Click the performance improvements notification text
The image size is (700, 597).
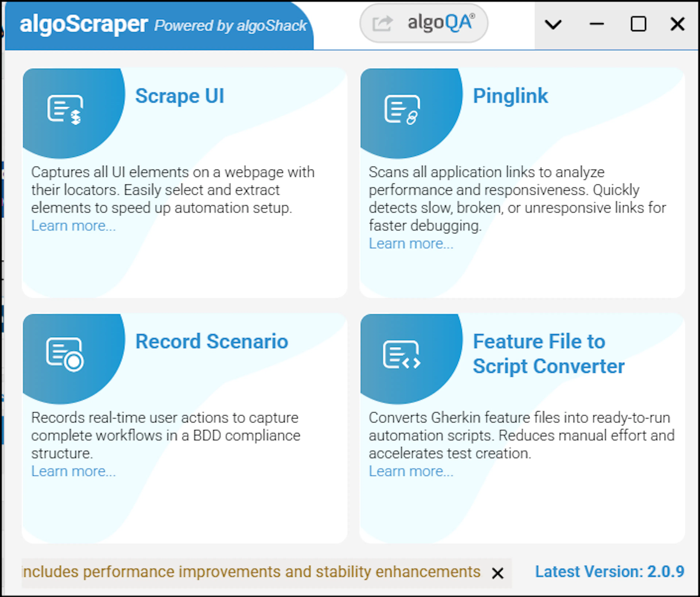[x=251, y=572]
